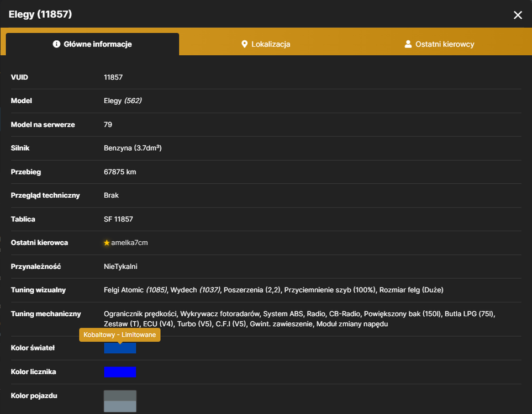Click the map pin icon beside Lokalizacja
This screenshot has height=414, width=532.
[244, 44]
